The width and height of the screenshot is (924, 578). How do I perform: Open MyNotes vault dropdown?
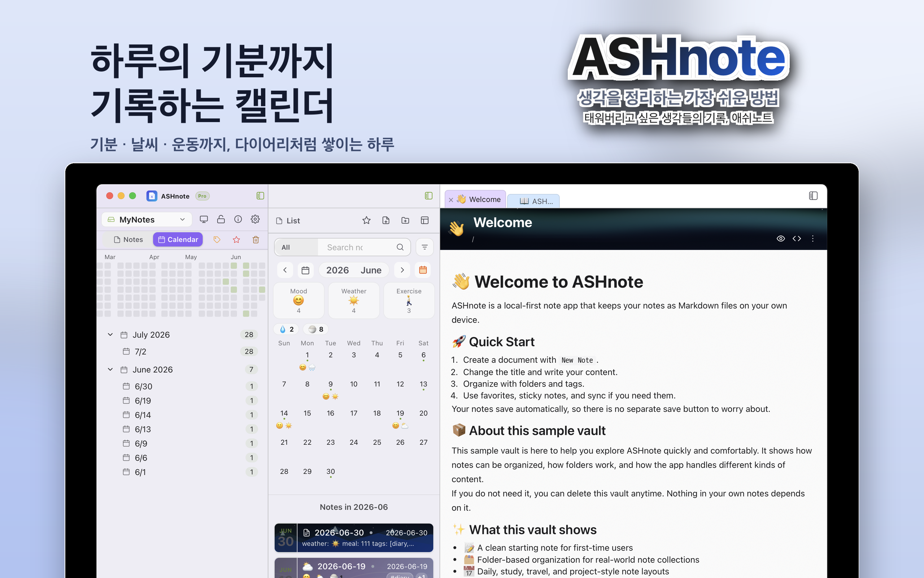coord(147,219)
